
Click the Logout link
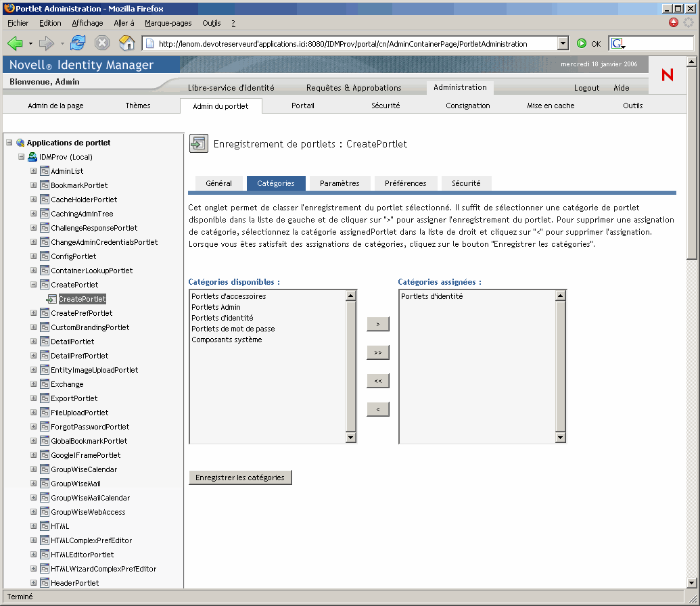(x=586, y=88)
